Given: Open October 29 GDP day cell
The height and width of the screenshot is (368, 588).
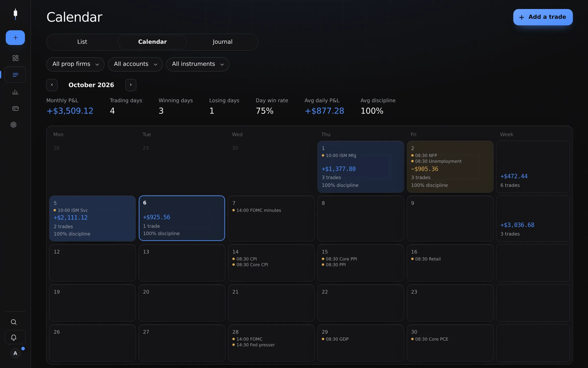Looking at the screenshot, I should point(361,343).
